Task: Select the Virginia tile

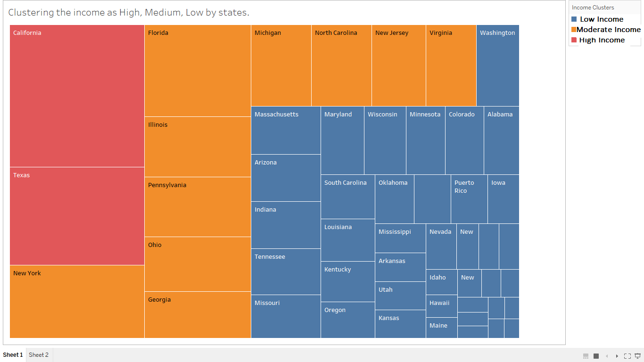Action: coord(451,66)
